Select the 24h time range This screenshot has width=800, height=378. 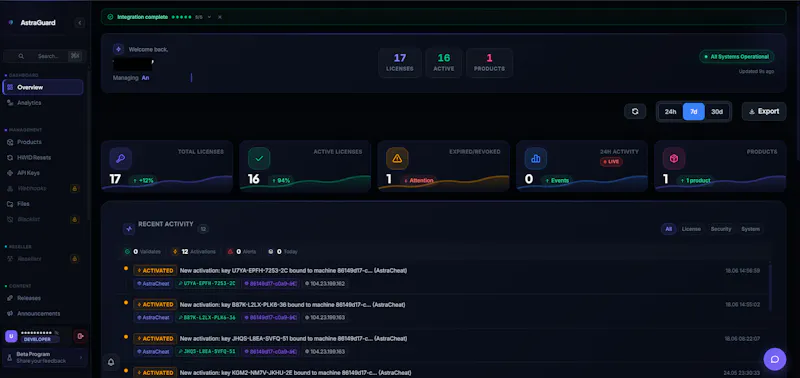coord(670,112)
